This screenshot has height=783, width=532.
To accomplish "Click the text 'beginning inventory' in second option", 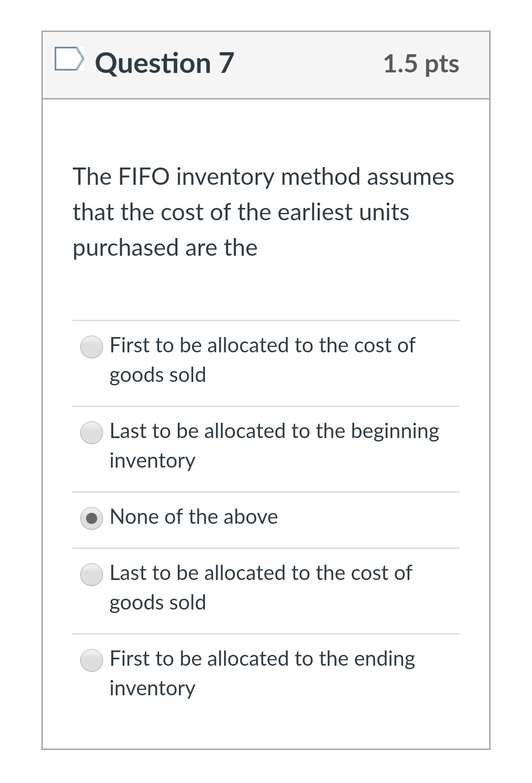I will [154, 461].
